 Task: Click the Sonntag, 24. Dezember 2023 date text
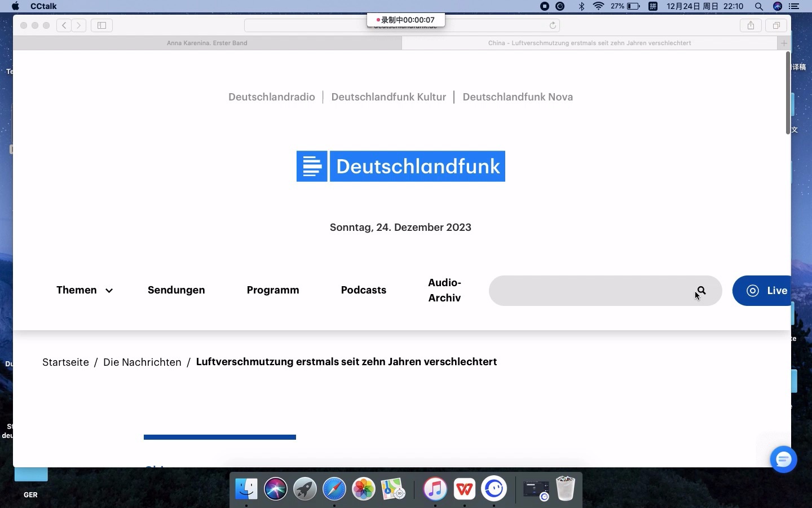point(400,227)
